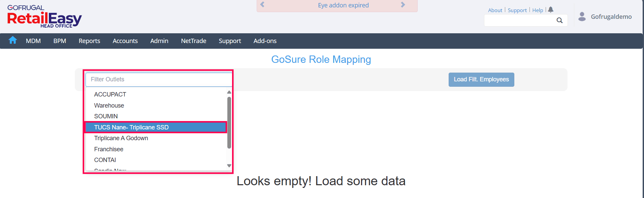
Task: Choose ACCUPACT from outlet list
Action: click(x=110, y=94)
